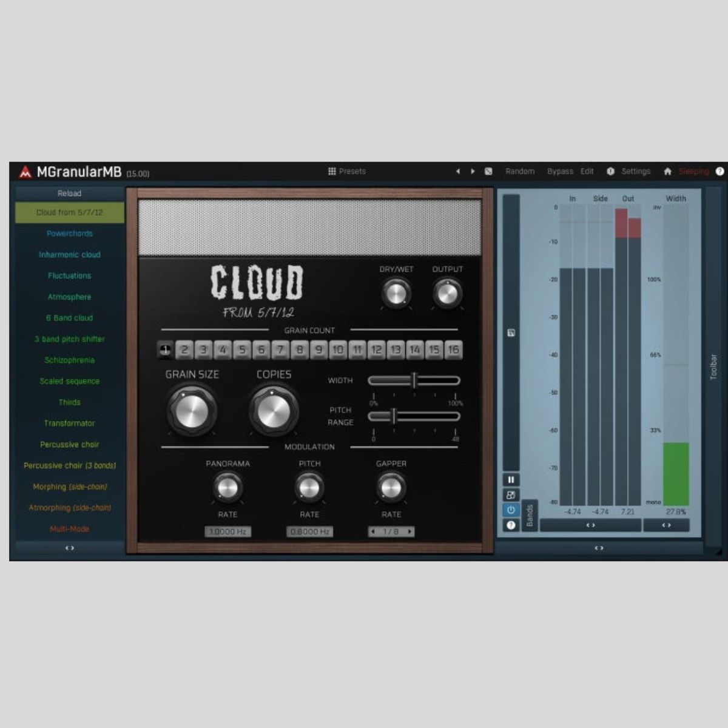Select grain count 10
The width and height of the screenshot is (728, 728).
(x=338, y=349)
